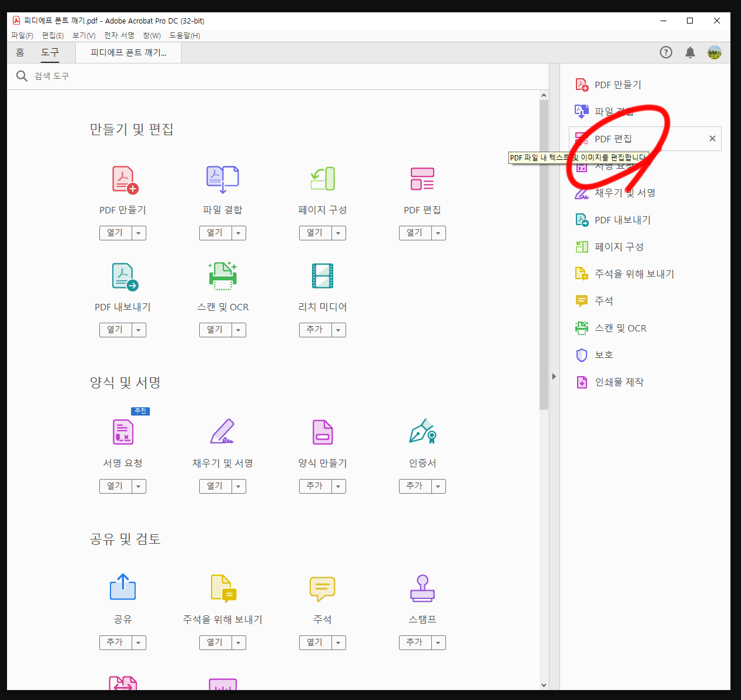Image resolution: width=741 pixels, height=700 pixels.
Task: Open the 도움말(H) menu
Action: [185, 36]
